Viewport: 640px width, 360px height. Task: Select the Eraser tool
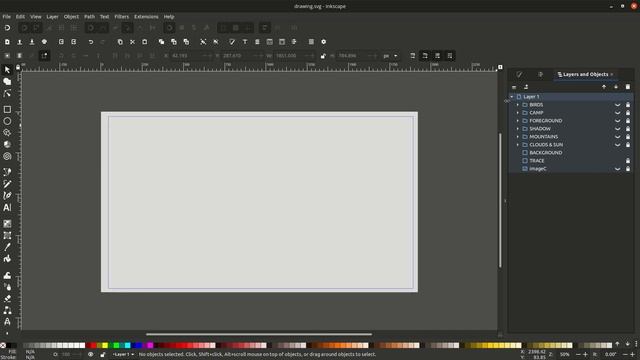click(7, 299)
